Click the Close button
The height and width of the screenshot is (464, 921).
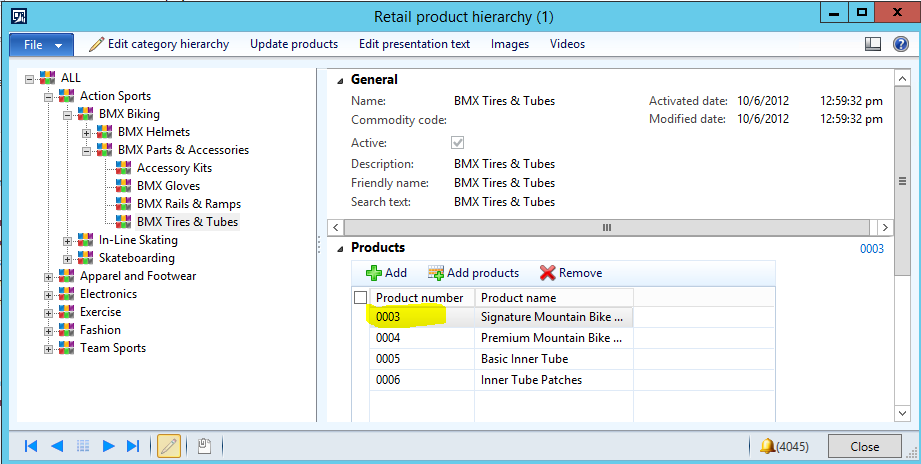(864, 447)
